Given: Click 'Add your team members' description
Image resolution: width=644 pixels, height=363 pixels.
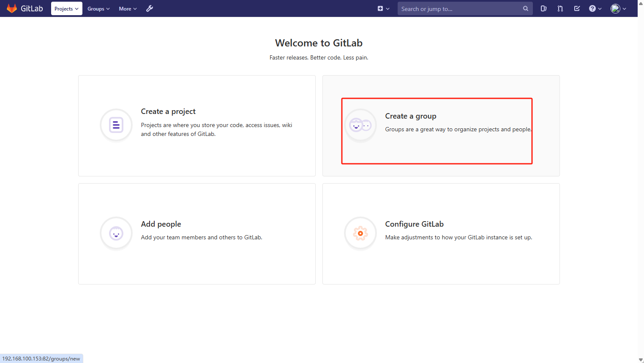Looking at the screenshot, I should click(x=202, y=237).
